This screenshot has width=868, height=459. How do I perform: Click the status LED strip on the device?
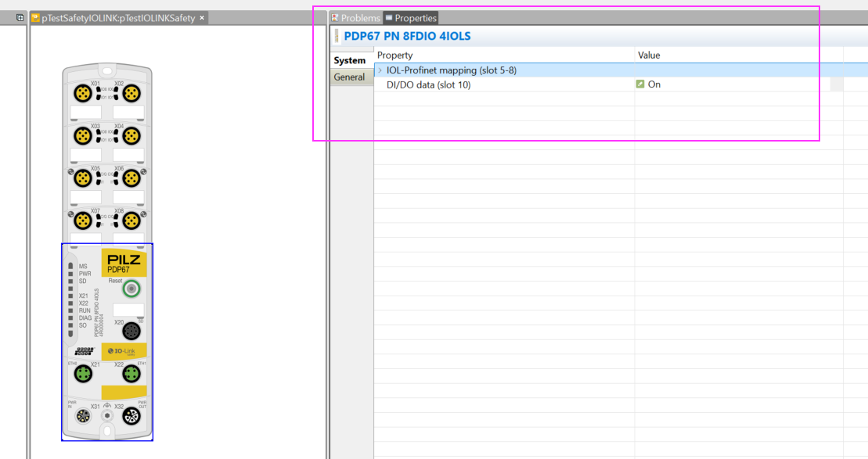pos(70,299)
